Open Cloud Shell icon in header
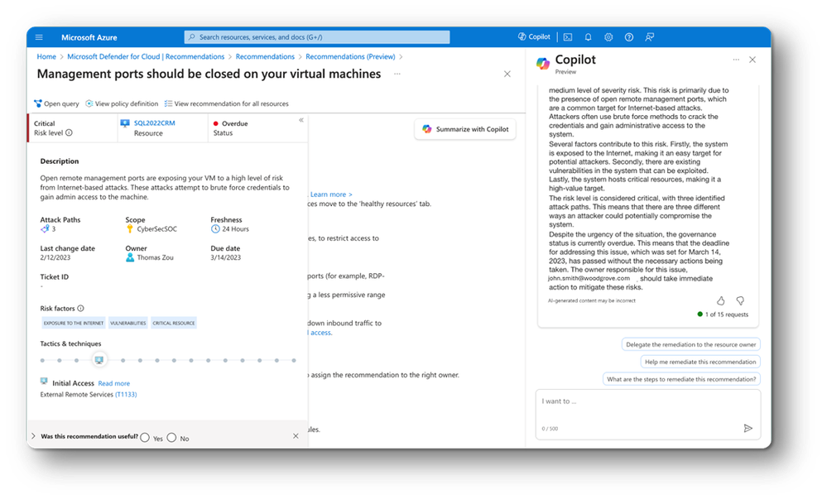Viewport: 827px width, 504px height. (x=568, y=37)
